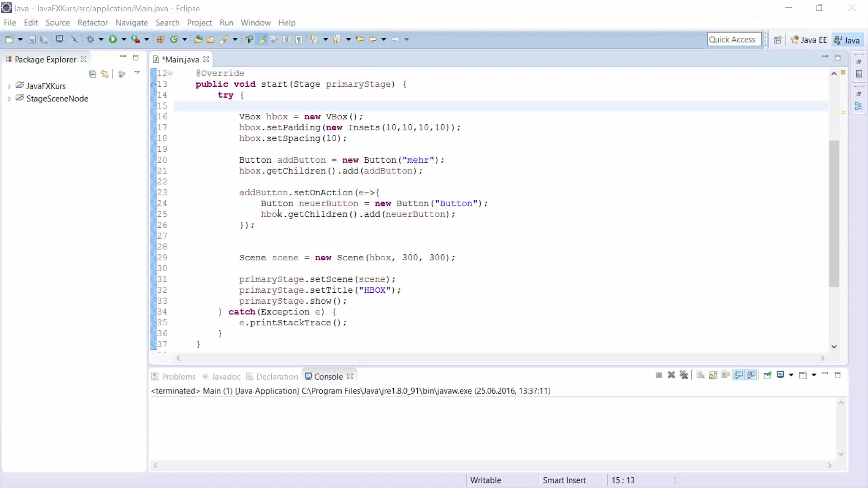Launch Debug with the bug icon
The height and width of the screenshot is (488, 868).
(x=90, y=39)
